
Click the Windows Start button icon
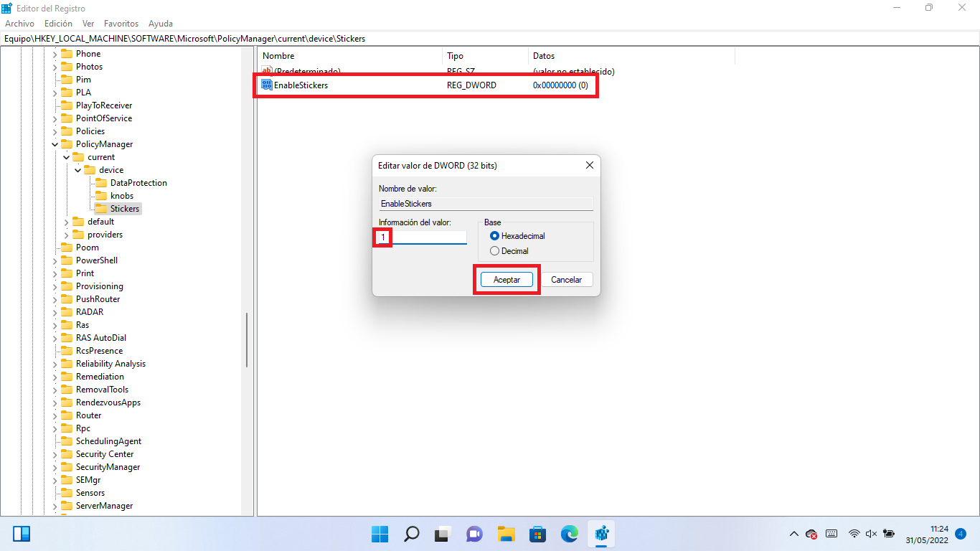click(380, 534)
